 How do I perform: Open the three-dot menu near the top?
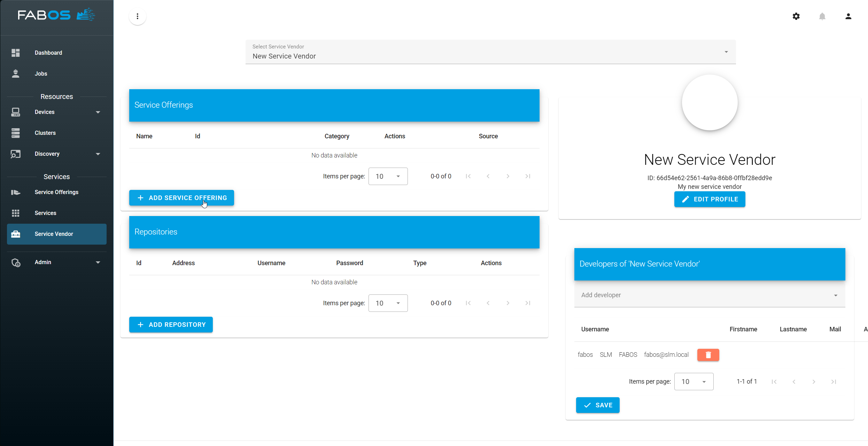137,16
